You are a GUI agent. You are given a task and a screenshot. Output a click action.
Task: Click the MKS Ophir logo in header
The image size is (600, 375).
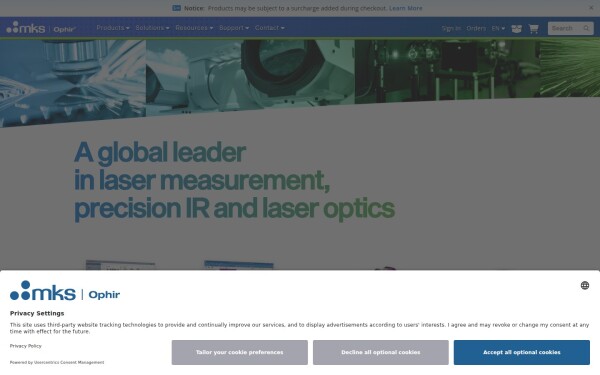click(x=41, y=28)
